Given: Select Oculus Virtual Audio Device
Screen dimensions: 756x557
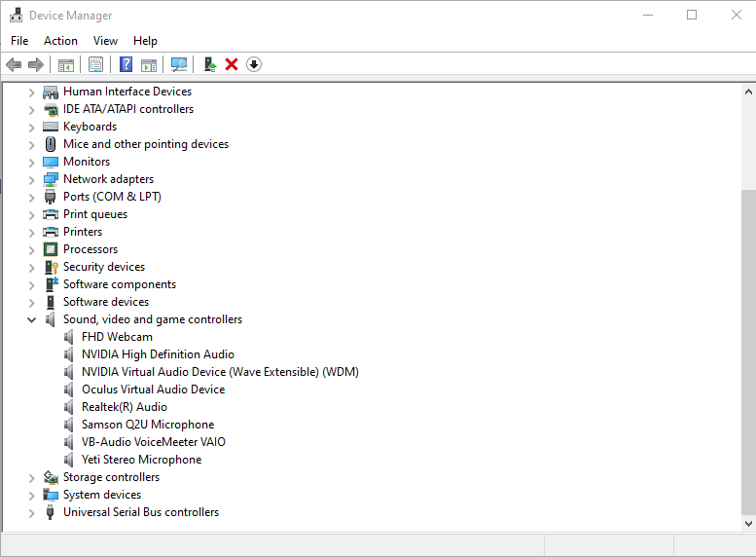Looking at the screenshot, I should click(154, 390).
